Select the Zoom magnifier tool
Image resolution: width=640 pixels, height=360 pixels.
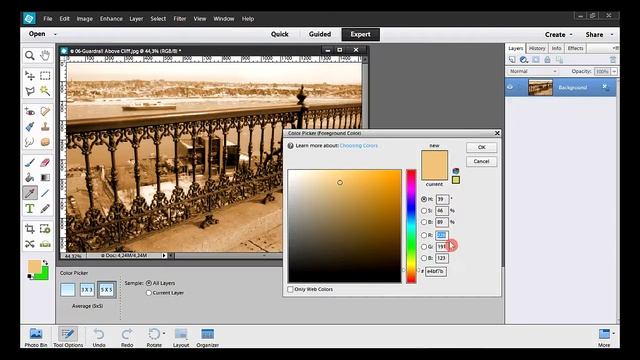29,55
